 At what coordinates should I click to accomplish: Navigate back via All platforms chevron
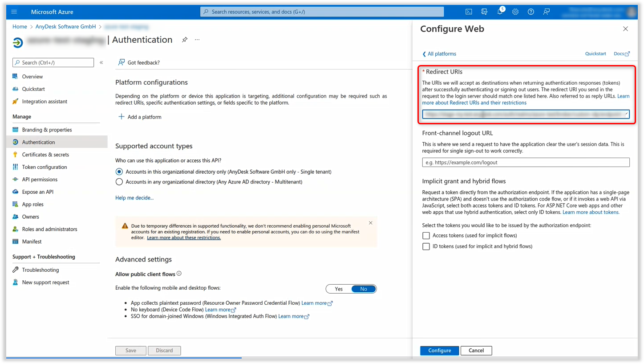[x=439, y=53]
